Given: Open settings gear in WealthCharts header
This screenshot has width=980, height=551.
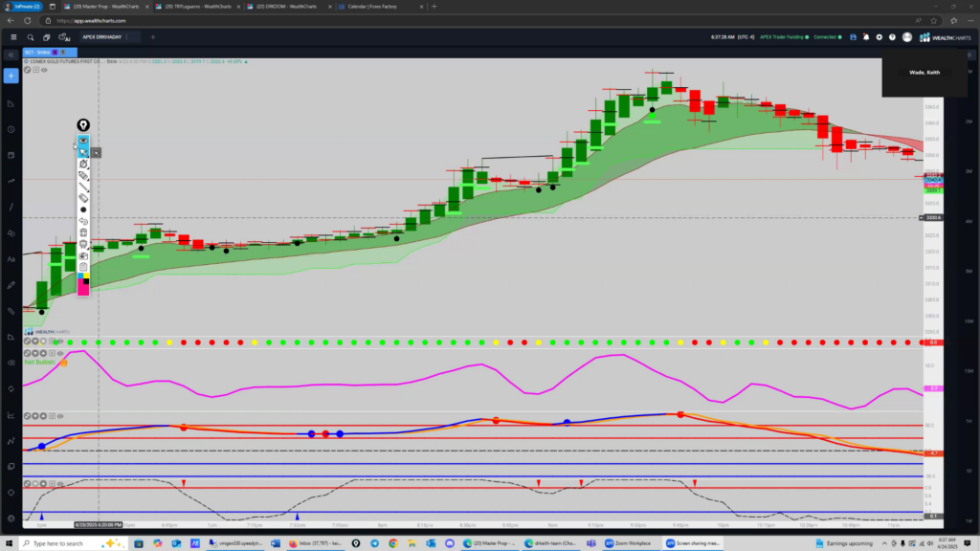Looking at the screenshot, I should 879,37.
